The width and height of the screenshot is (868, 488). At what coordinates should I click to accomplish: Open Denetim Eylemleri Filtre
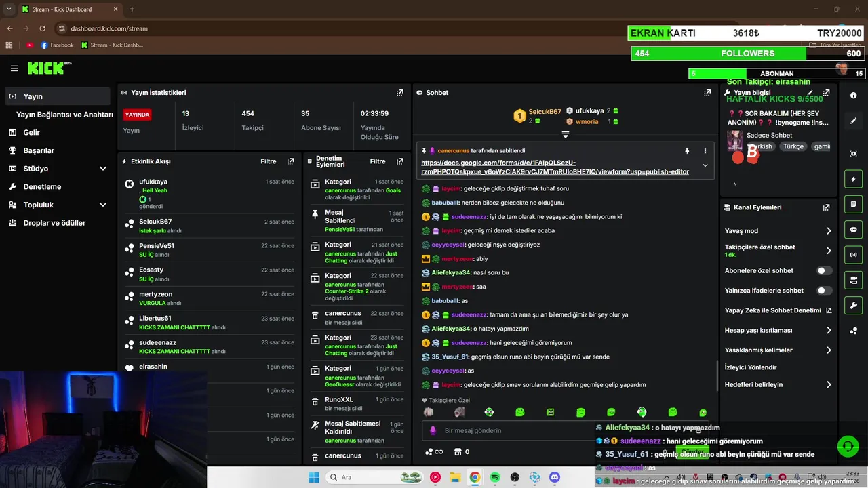tap(378, 162)
